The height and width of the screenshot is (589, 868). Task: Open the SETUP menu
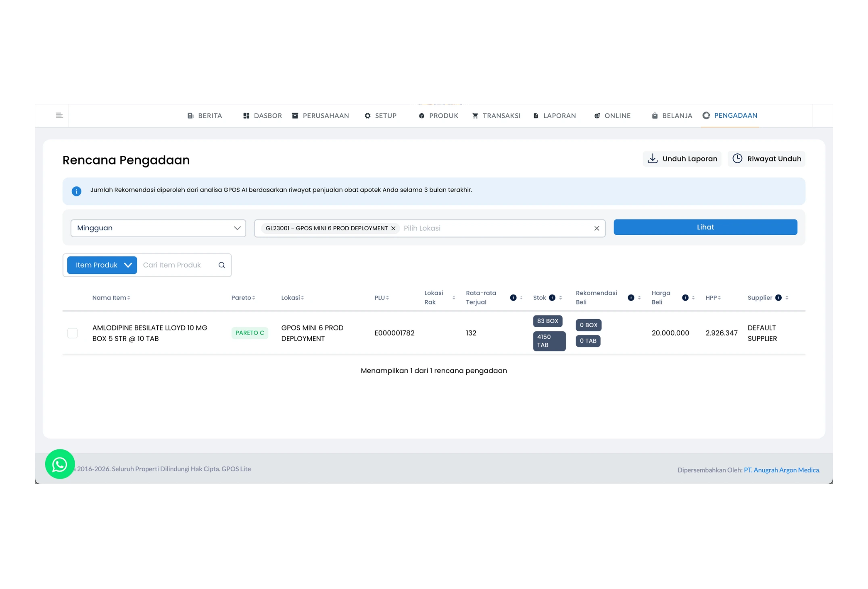coord(380,116)
